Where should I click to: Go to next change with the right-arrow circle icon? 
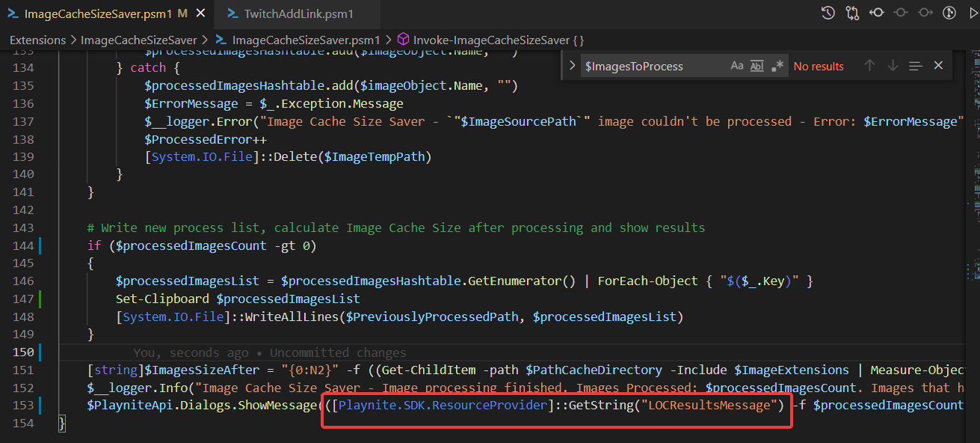pyautogui.click(x=926, y=12)
